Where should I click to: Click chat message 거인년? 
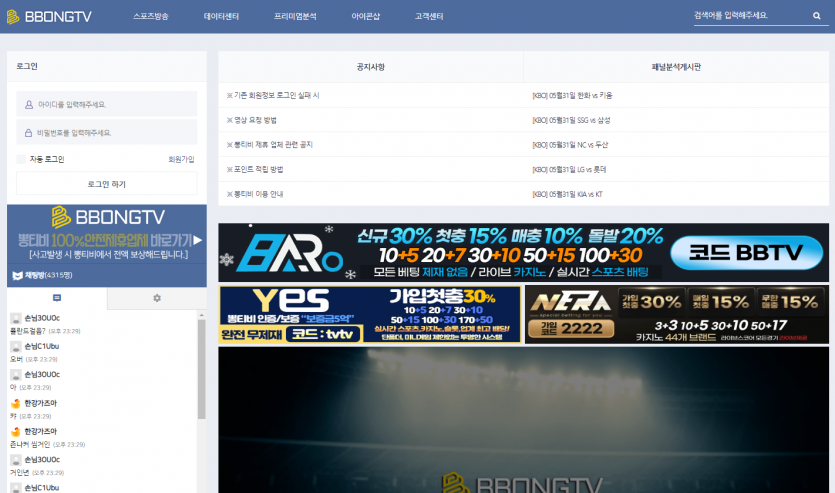click(x=19, y=473)
